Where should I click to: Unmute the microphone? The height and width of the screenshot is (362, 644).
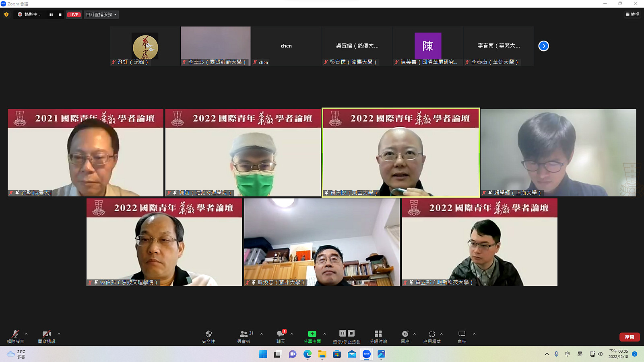(x=15, y=334)
